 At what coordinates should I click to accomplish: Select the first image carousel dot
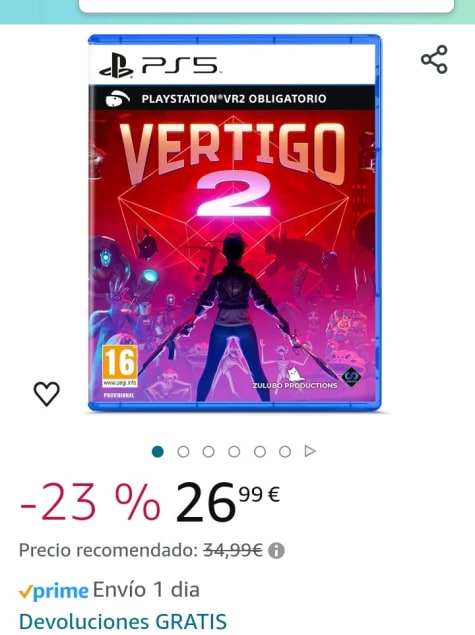coord(158,452)
